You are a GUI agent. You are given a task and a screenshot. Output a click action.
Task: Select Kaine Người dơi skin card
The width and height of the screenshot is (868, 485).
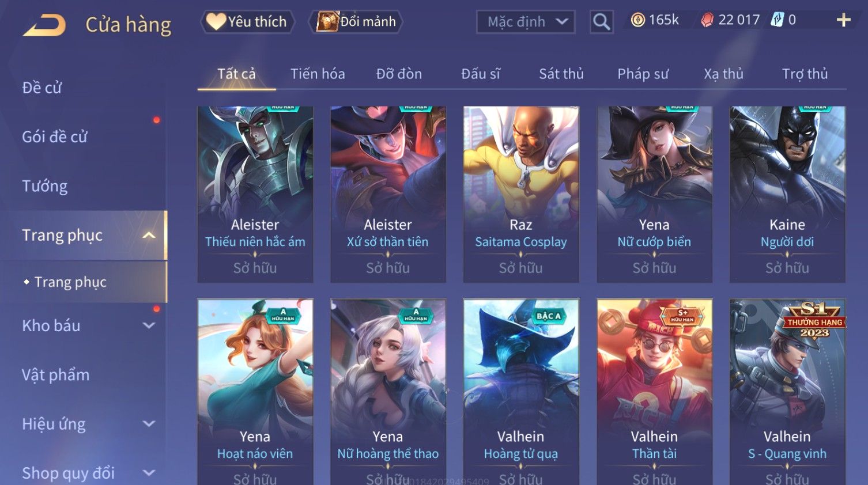point(787,194)
